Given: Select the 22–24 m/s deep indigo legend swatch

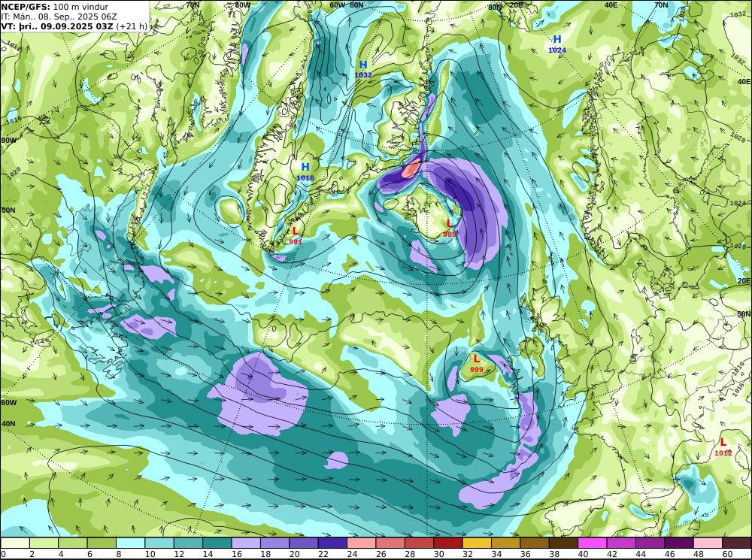Looking at the screenshot, I should coord(333,543).
